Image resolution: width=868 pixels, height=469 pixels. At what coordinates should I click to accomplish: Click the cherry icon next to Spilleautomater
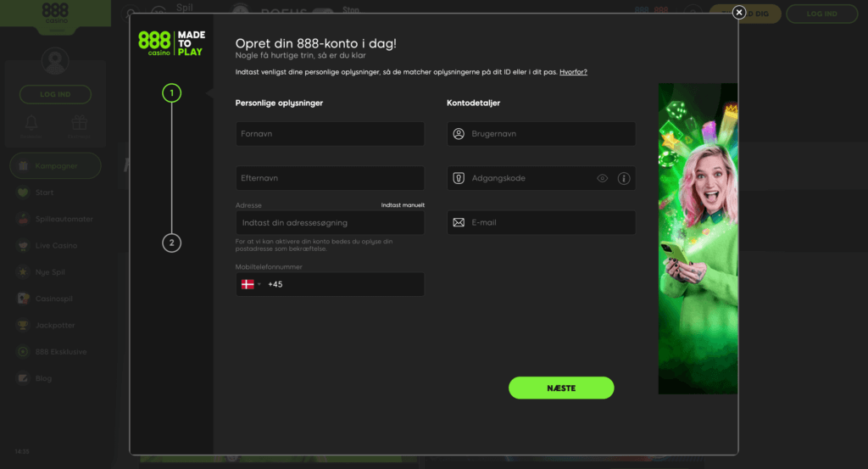[23, 220]
